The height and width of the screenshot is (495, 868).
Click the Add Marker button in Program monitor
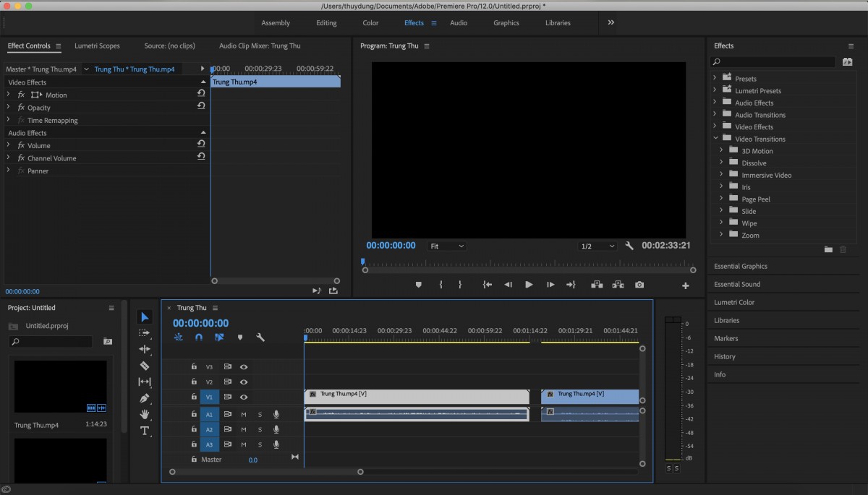[x=418, y=285]
